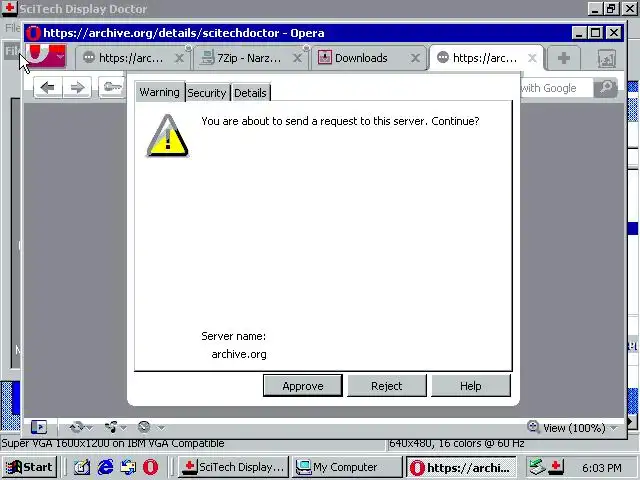Viewport: 640px width, 480px height.
Task: Go back with the back arrow
Action: click(x=48, y=87)
